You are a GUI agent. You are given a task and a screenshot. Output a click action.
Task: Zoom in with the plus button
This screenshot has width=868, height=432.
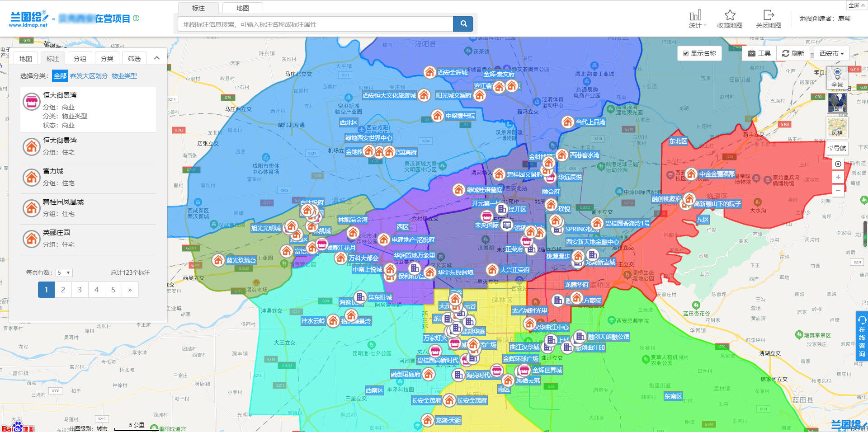click(838, 177)
